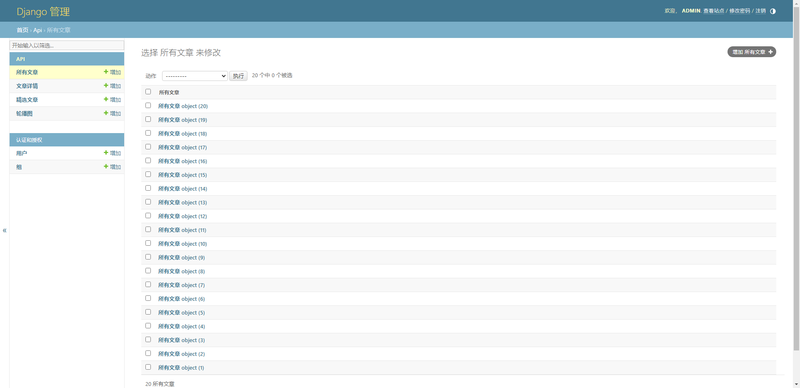The image size is (800, 388).
Task: Open 所有文章 object (2)
Action: pyautogui.click(x=181, y=354)
